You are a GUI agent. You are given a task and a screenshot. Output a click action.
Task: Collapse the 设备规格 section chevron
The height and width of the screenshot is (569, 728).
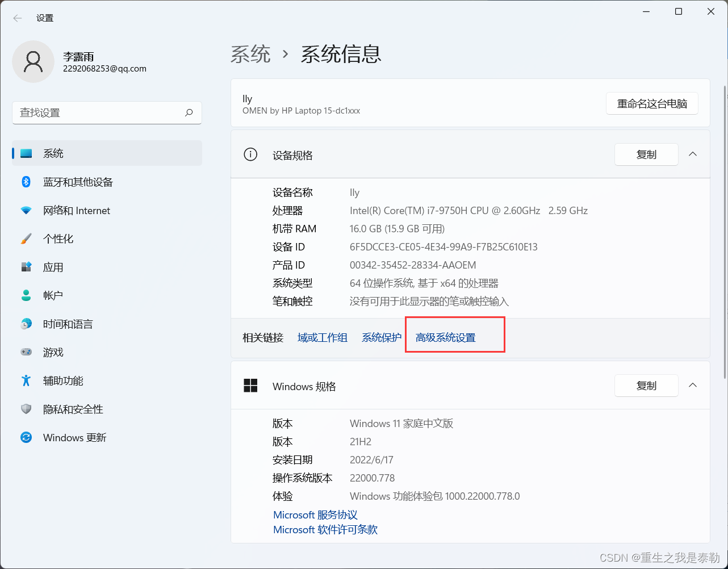693,154
